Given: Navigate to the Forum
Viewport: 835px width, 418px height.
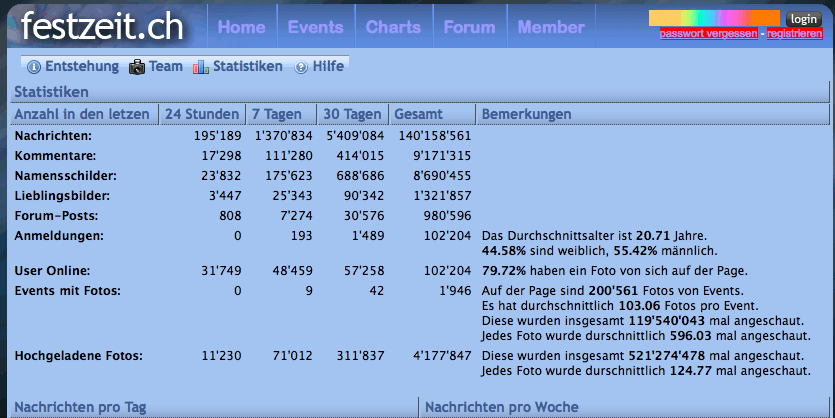Looking at the screenshot, I should click(x=469, y=27).
